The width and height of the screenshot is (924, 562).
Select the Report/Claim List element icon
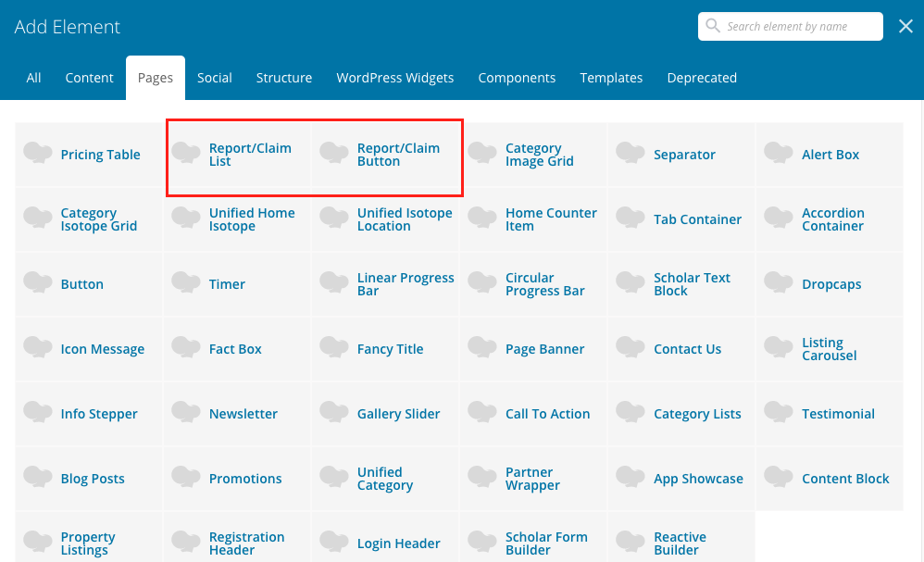point(186,154)
